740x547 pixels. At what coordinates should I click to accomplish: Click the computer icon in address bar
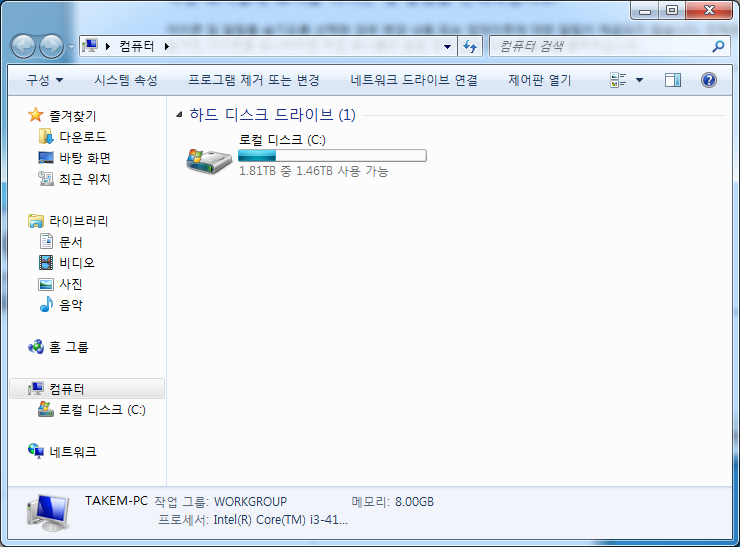point(90,46)
